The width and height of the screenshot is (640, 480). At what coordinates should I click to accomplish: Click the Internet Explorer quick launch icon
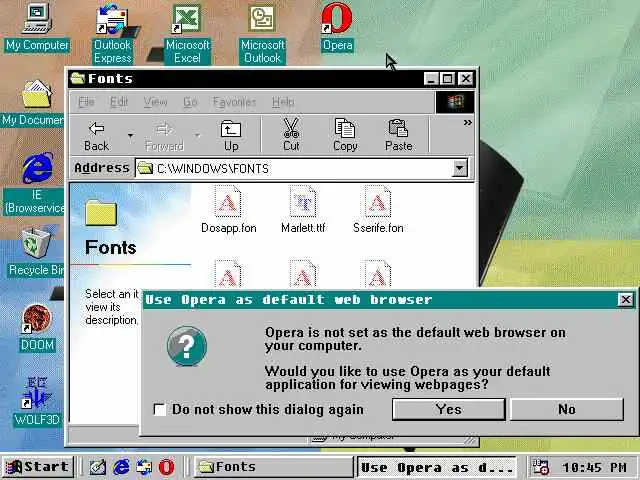pyautogui.click(x=121, y=467)
